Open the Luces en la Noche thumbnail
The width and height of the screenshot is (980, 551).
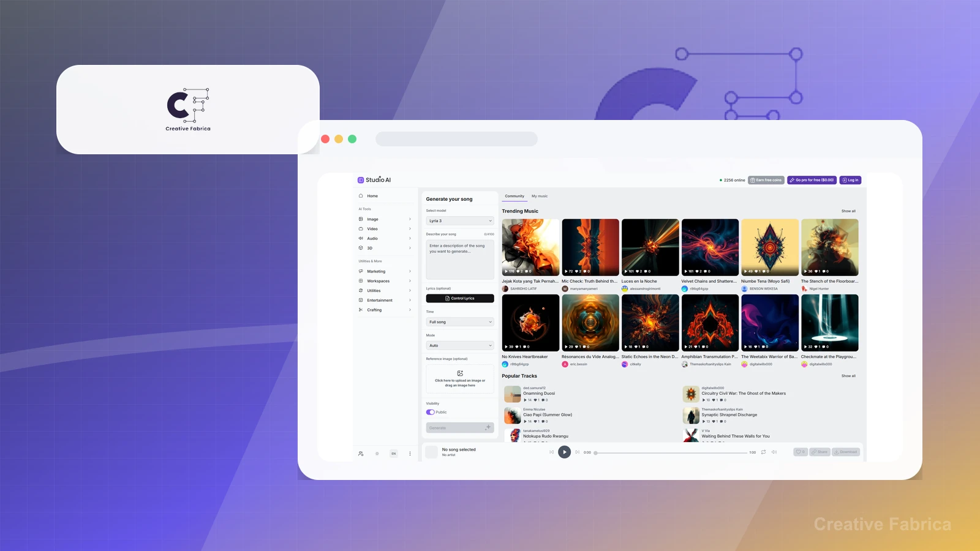(650, 247)
